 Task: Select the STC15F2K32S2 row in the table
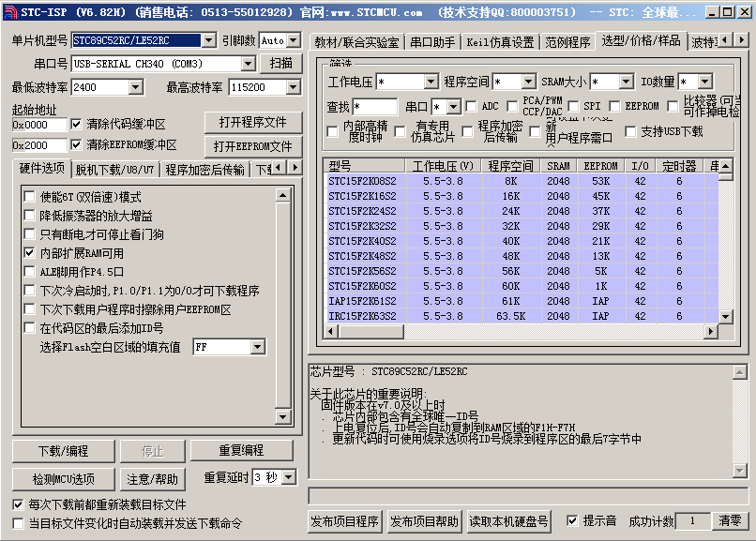(x=363, y=226)
